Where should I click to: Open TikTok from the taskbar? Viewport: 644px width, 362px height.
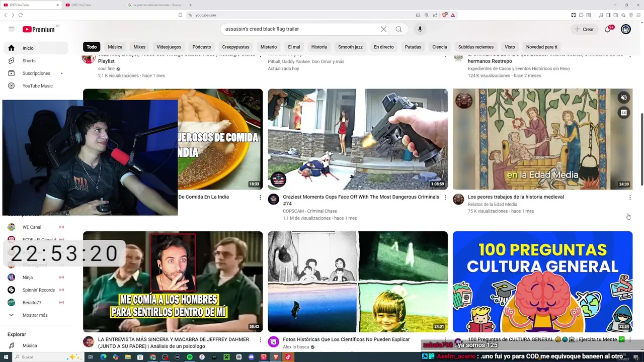(288, 357)
